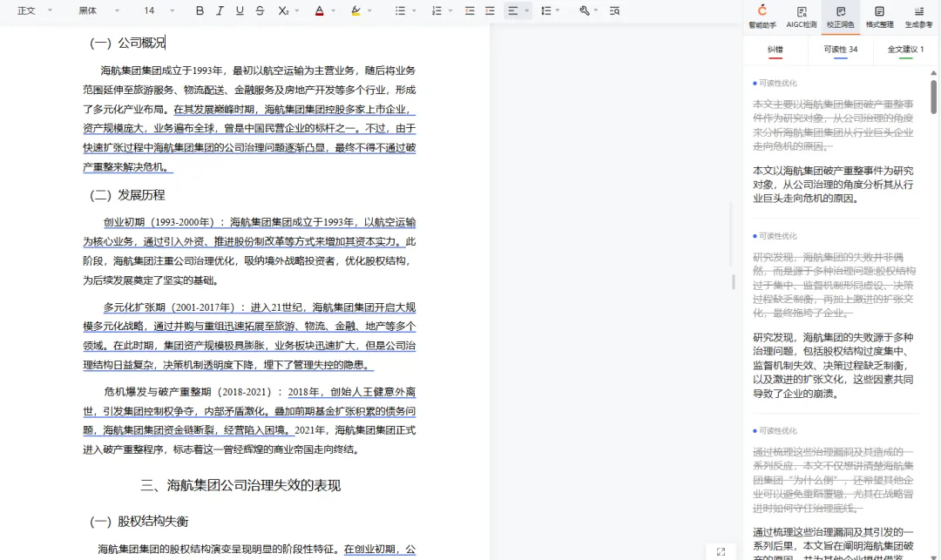
Task: Apply the red font color A icon
Action: click(x=319, y=10)
